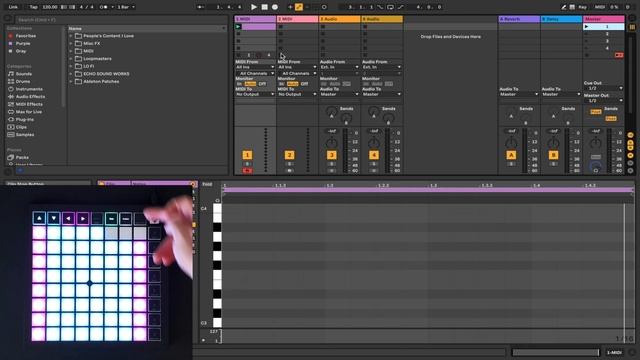Image resolution: width=640 pixels, height=360 pixels.
Task: Open the Drums category
Action: click(x=23, y=82)
